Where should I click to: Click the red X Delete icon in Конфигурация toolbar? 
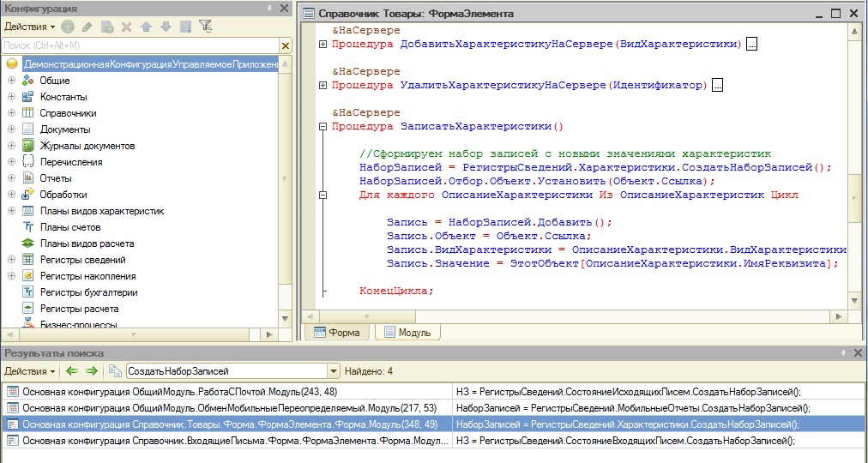[x=126, y=27]
